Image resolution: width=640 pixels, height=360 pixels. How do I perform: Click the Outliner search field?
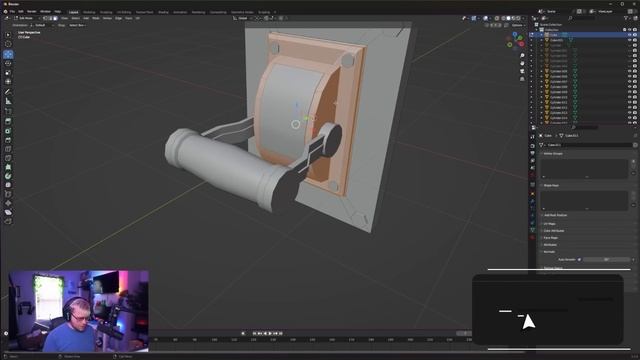coord(583,18)
